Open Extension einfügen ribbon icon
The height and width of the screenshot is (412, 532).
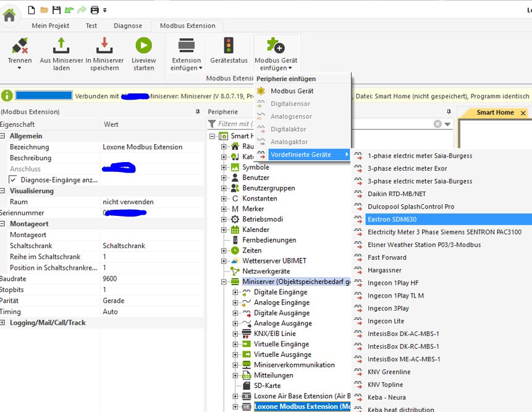pos(186,45)
